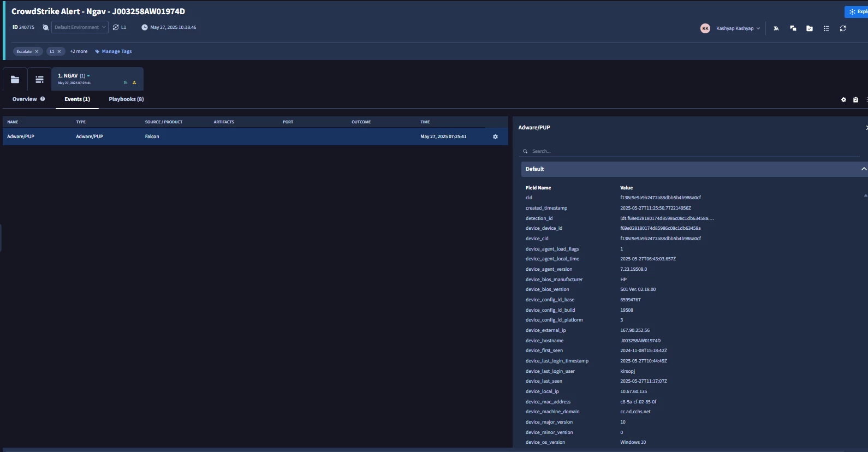Click the translate icon in top toolbar
868x452 pixels.
click(x=776, y=28)
